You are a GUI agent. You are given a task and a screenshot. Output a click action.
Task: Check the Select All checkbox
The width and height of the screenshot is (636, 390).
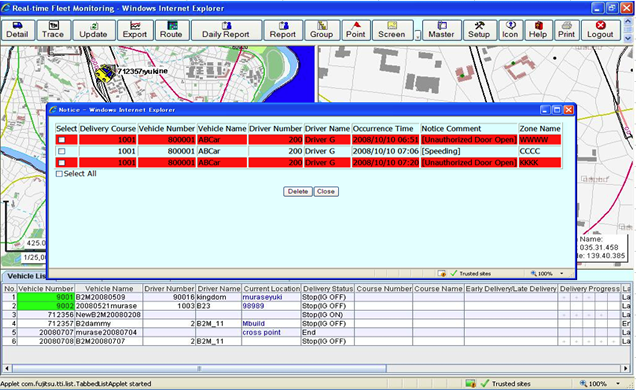coord(59,174)
